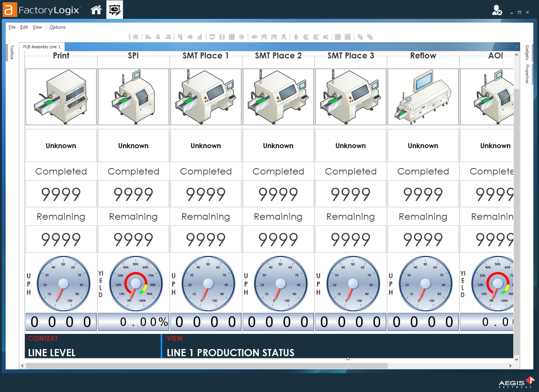The image size is (539, 392).
Task: Close the PCB Assembly Line 1 tab
Action: coord(516,46)
